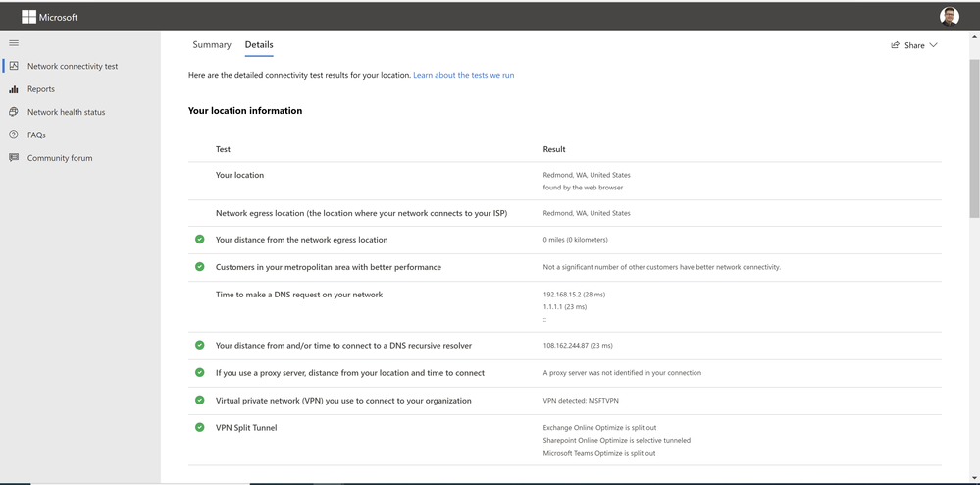Image resolution: width=980 pixels, height=485 pixels.
Task: Click 'A proxy server was not identified' result
Action: pos(622,373)
